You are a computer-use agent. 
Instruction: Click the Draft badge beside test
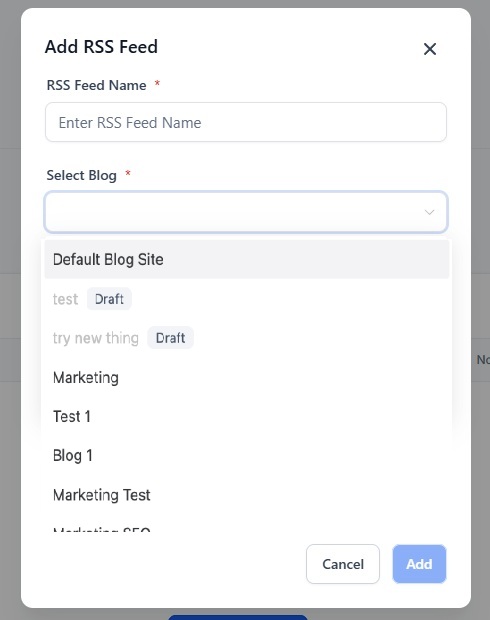tap(109, 299)
